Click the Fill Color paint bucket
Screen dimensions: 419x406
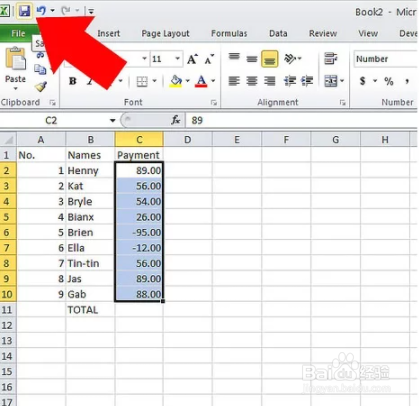tap(176, 81)
